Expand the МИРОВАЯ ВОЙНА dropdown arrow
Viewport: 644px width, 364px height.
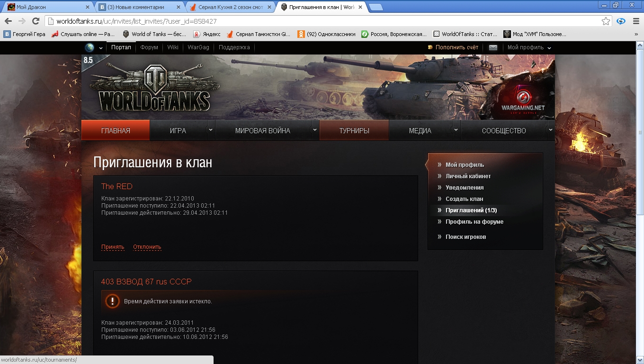point(314,129)
